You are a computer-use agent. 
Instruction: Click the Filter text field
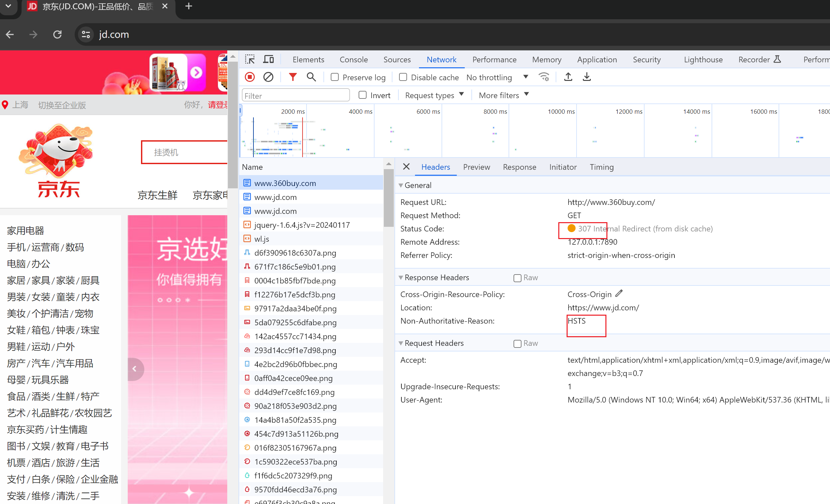[296, 95]
